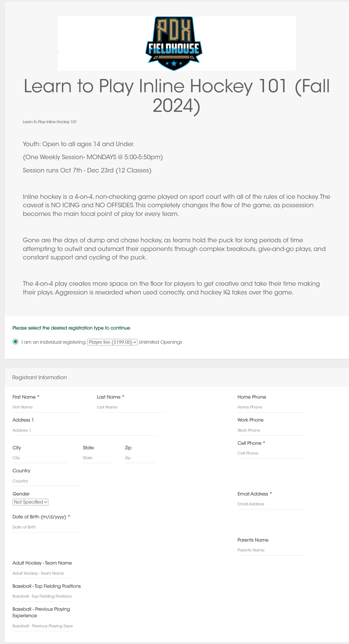This screenshot has width=349, height=644.
Task: Click the Adult Hockey Team Name field
Action: coord(43,573)
